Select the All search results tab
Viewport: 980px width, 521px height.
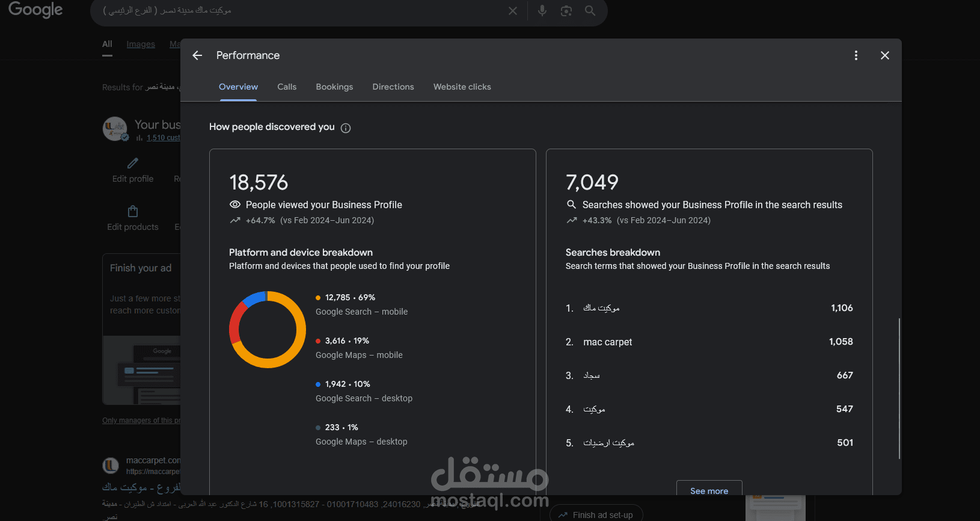pyautogui.click(x=107, y=44)
